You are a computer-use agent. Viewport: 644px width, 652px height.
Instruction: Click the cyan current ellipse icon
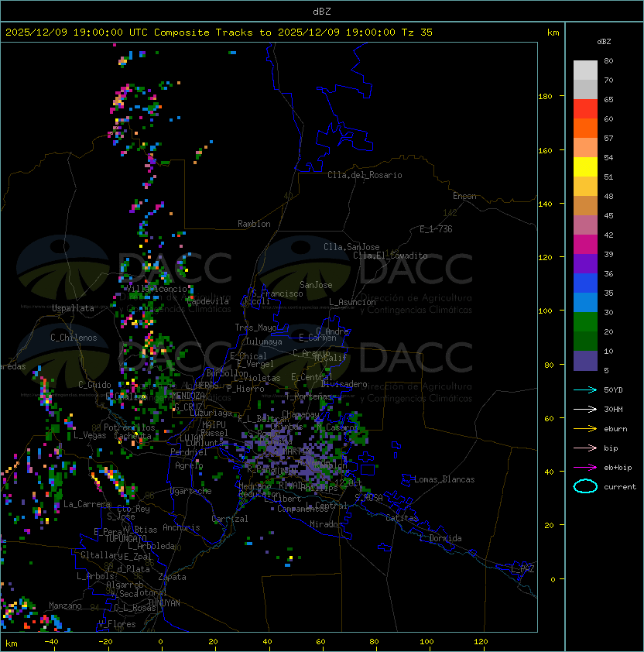pyautogui.click(x=585, y=486)
